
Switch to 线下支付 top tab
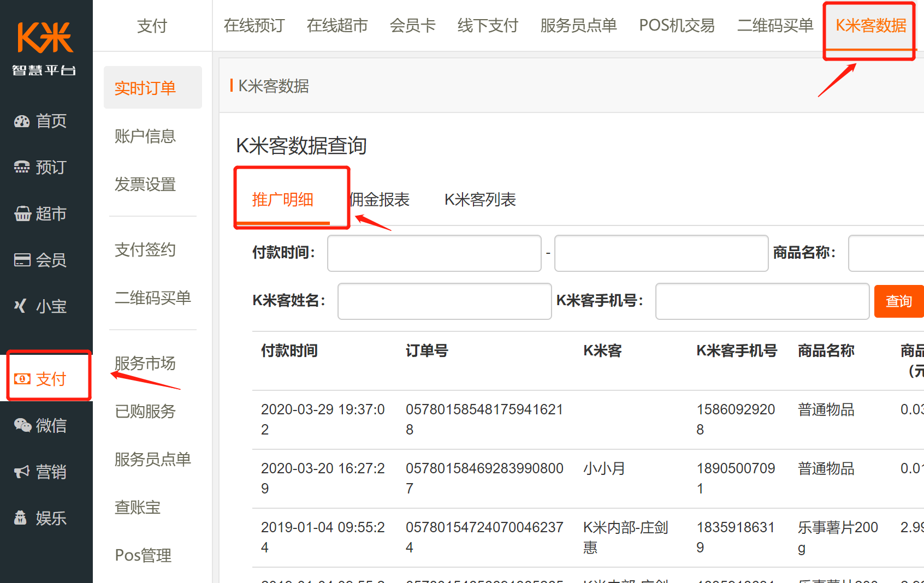pyautogui.click(x=488, y=26)
